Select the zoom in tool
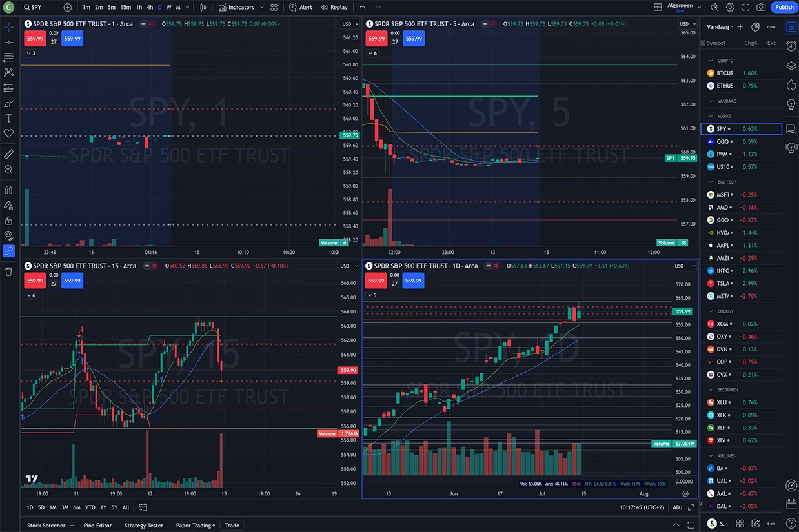The image size is (799, 532). coord(8,170)
